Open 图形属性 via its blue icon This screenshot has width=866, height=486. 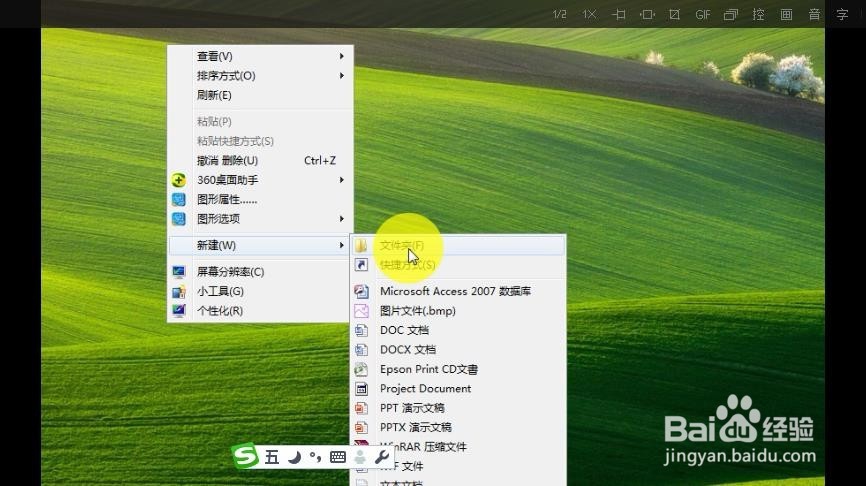coord(178,199)
